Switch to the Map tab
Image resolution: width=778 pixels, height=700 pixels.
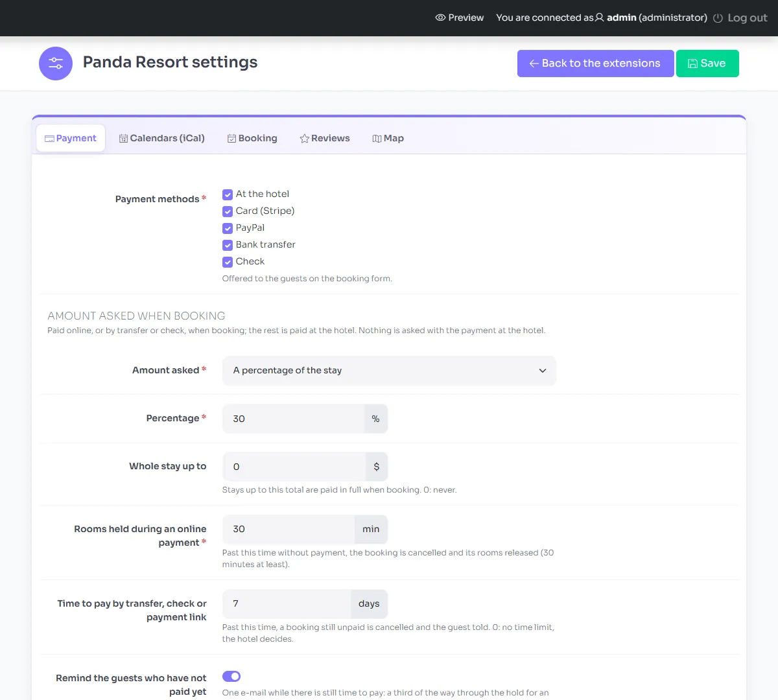point(388,138)
